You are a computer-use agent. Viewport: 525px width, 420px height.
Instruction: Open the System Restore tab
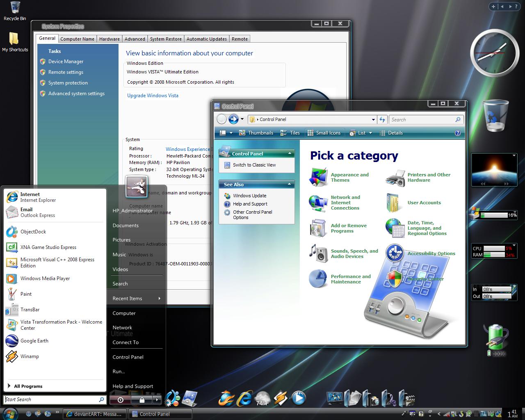166,39
